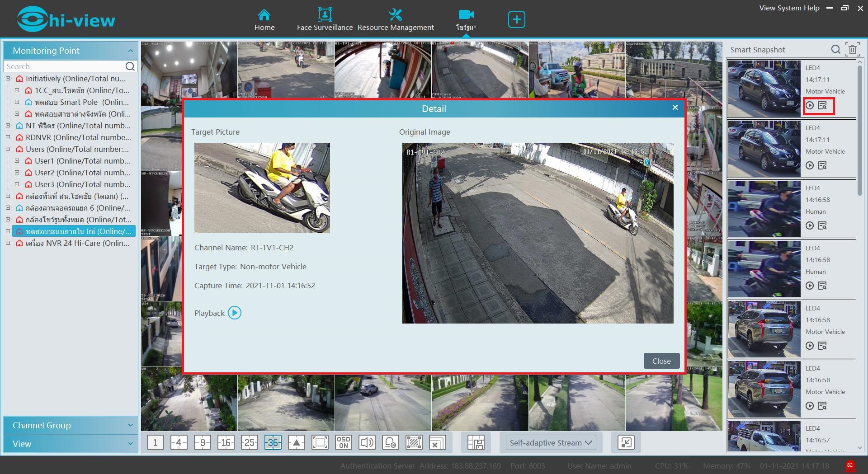
Task: Toggle the audio speaker icon
Action: coord(367,443)
